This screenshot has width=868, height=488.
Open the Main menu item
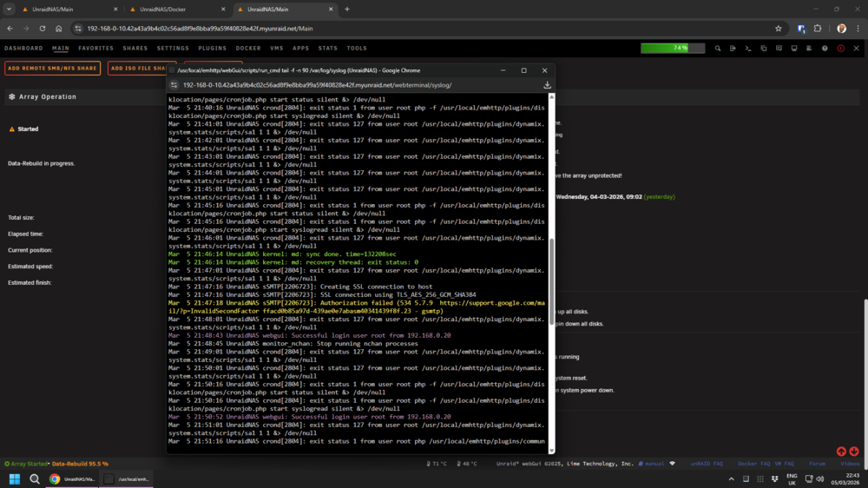pyautogui.click(x=61, y=48)
